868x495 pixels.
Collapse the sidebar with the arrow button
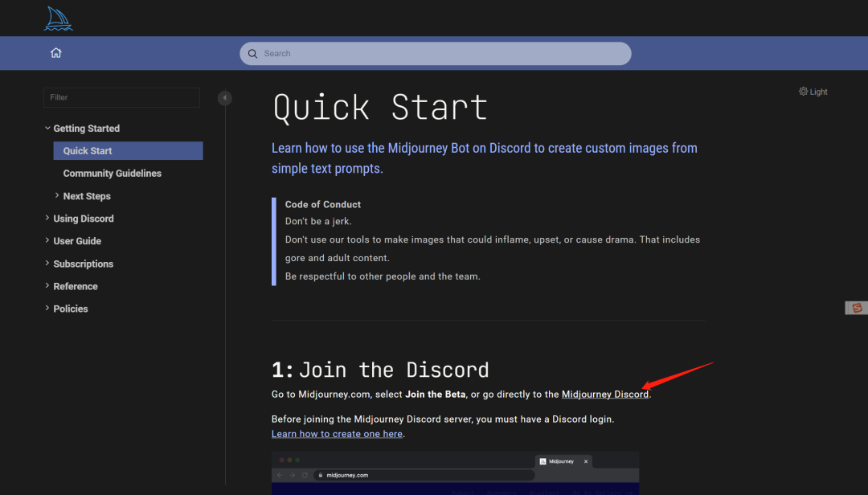[225, 98]
